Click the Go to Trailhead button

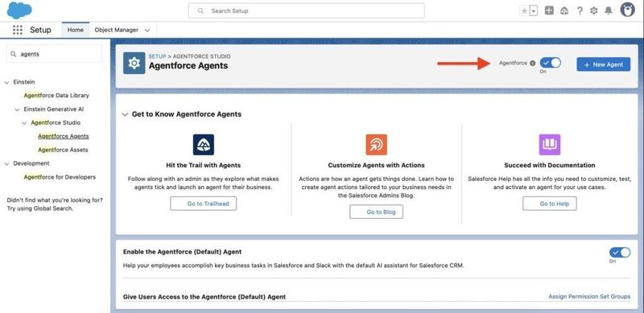tap(204, 204)
